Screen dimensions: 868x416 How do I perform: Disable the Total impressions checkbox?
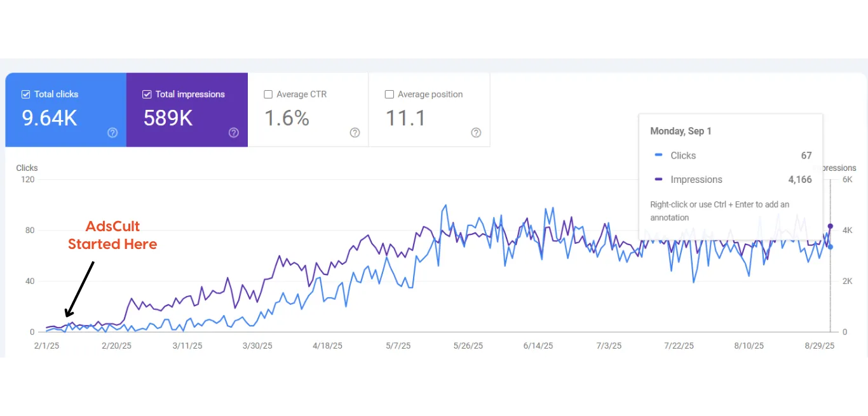coord(147,95)
